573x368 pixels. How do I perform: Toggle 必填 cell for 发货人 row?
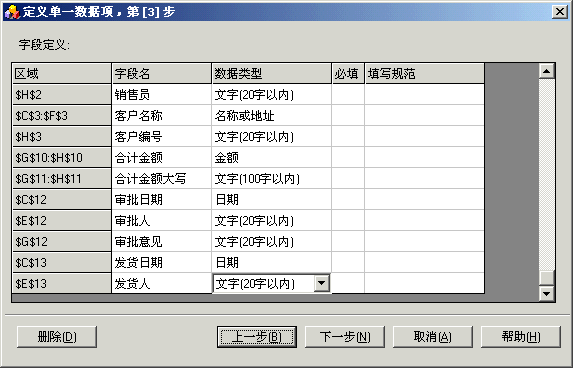pyautogui.click(x=348, y=283)
